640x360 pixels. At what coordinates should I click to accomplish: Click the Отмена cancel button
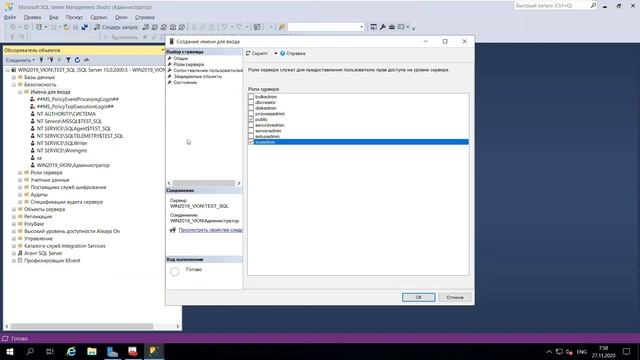(x=455, y=297)
